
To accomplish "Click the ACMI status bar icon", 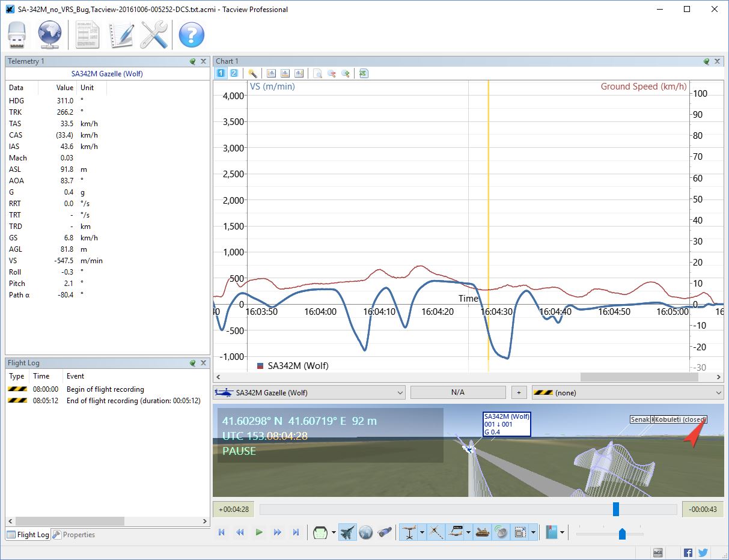I will click(658, 553).
